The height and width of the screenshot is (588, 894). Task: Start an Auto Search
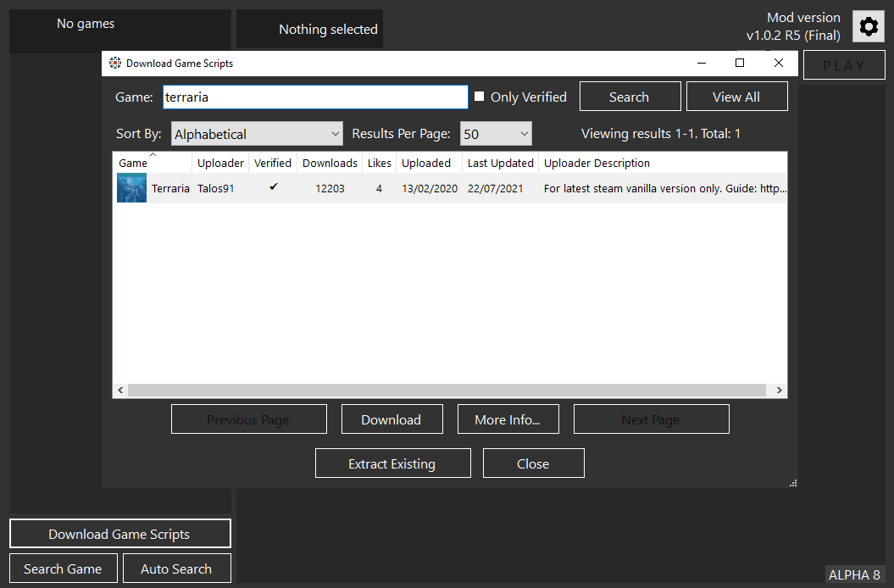tap(176, 568)
